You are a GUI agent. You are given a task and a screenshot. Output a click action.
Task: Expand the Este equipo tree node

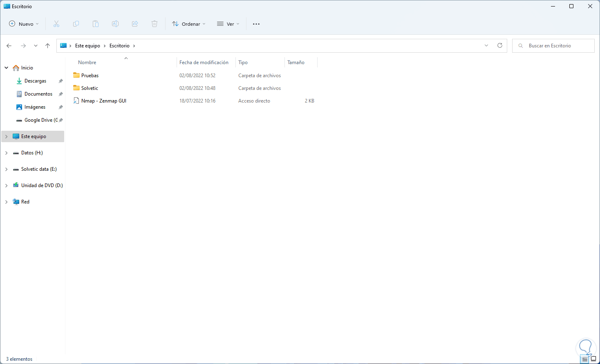click(x=7, y=136)
